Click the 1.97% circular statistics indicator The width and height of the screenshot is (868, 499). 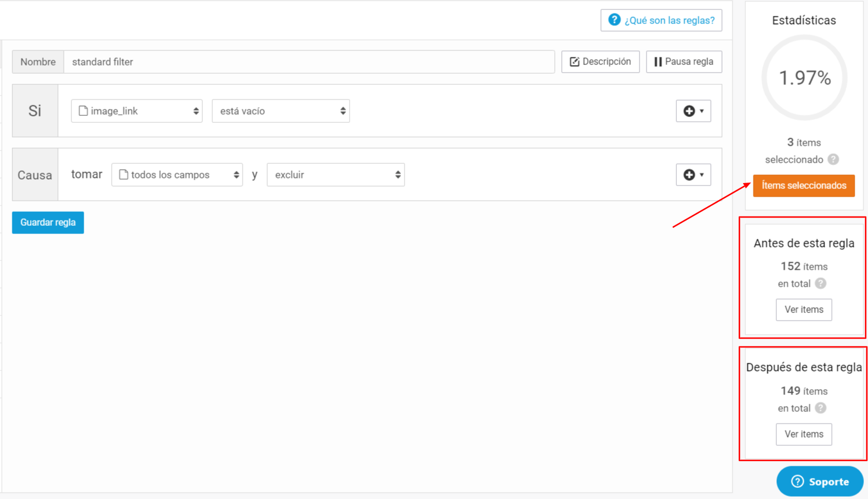[804, 78]
